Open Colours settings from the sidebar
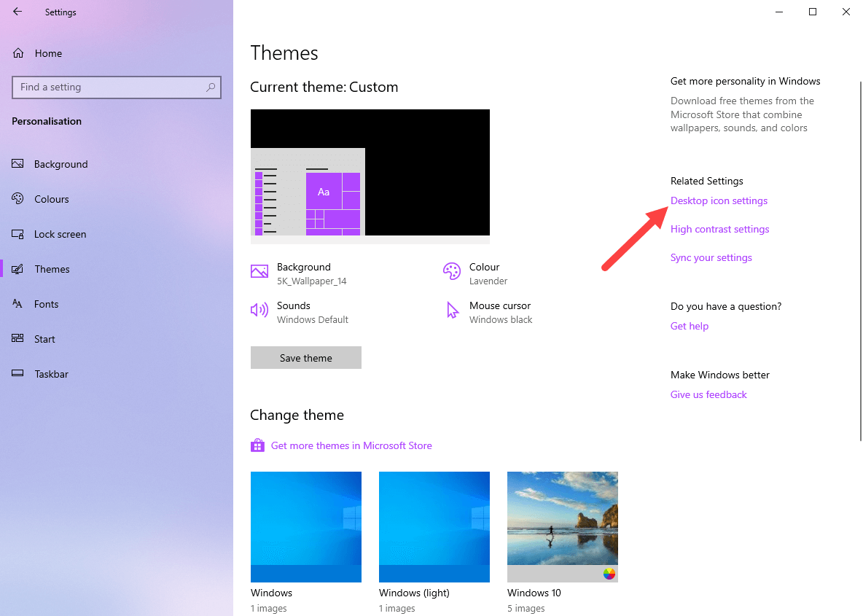863x616 pixels. pyautogui.click(x=17, y=198)
